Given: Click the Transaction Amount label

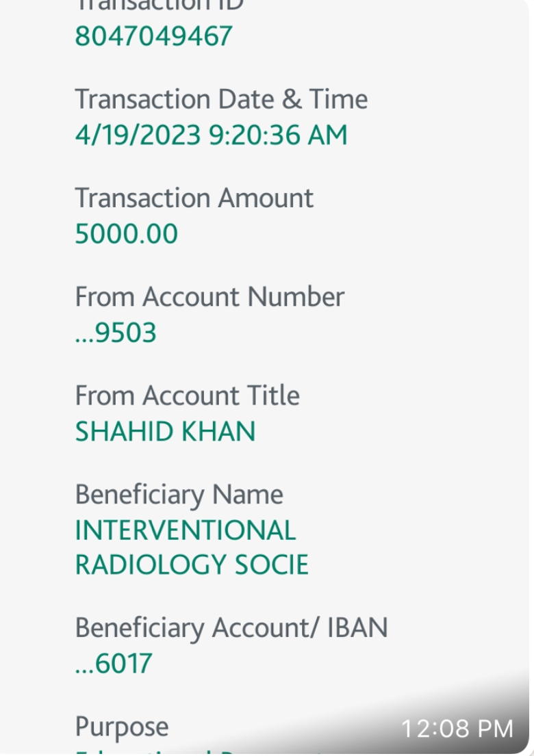Looking at the screenshot, I should 194,198.
